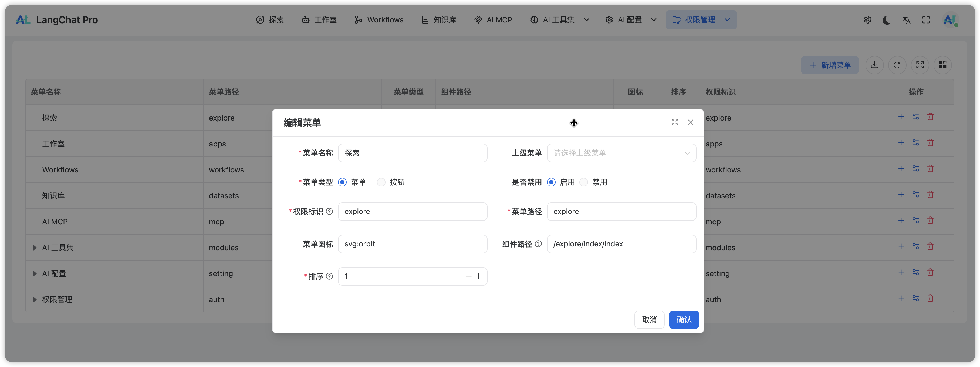Expand the AI 工具集 tree row
Image resolution: width=980 pixels, height=367 pixels.
click(x=35, y=248)
